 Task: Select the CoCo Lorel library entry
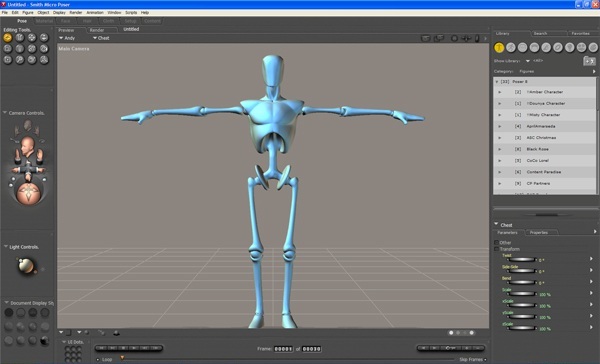pyautogui.click(x=545, y=161)
